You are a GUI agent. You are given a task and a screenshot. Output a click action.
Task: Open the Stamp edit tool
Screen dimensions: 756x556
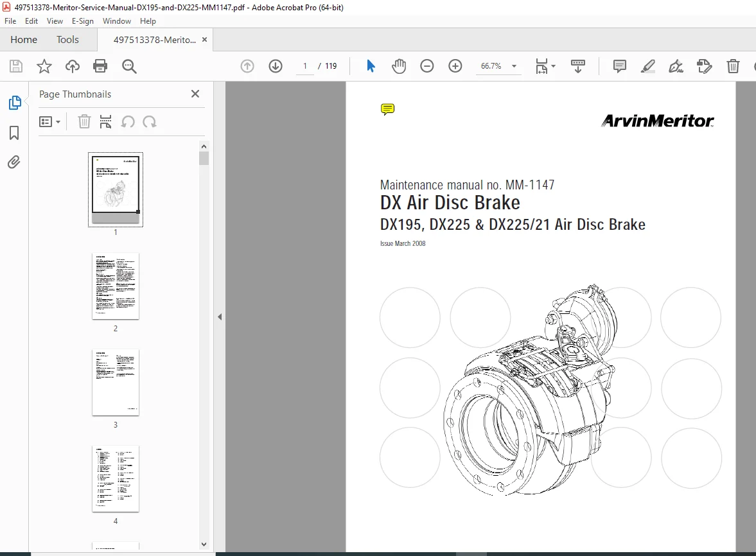(705, 66)
